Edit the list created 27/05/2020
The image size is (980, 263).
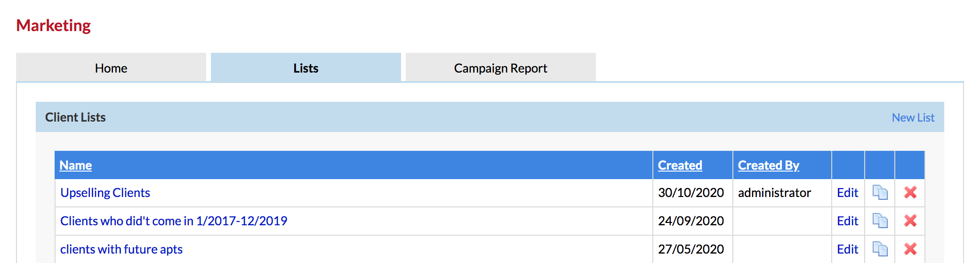848,249
